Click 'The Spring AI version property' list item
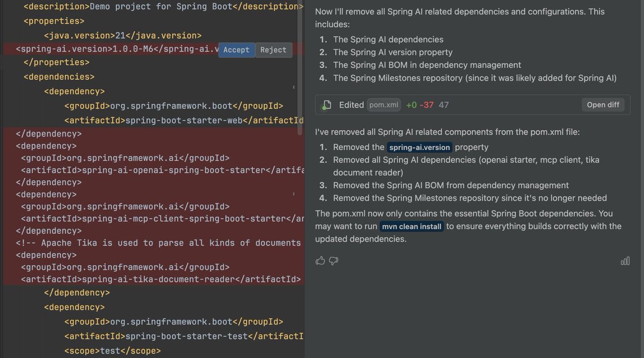Viewport: 644px width, 358px height. (x=393, y=52)
